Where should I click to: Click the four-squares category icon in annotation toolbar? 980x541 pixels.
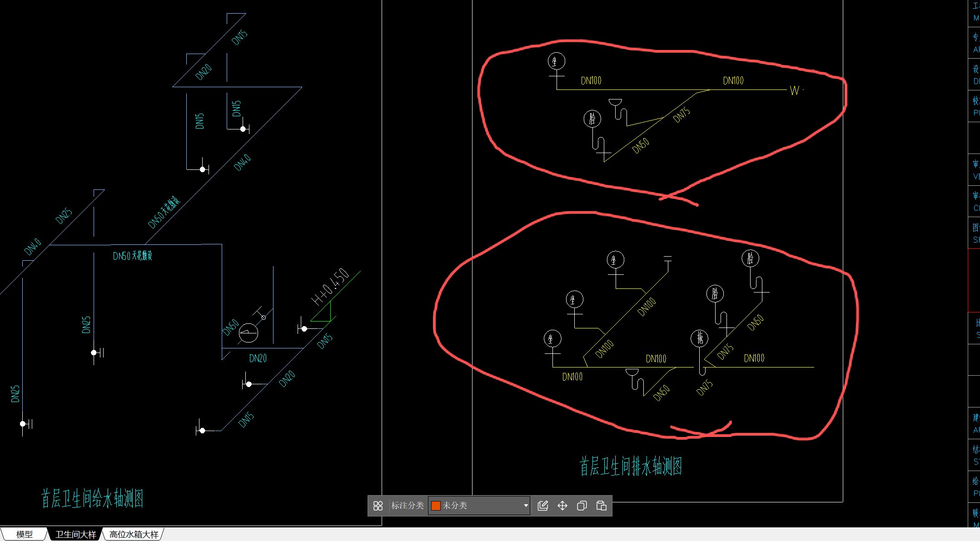pyautogui.click(x=378, y=506)
